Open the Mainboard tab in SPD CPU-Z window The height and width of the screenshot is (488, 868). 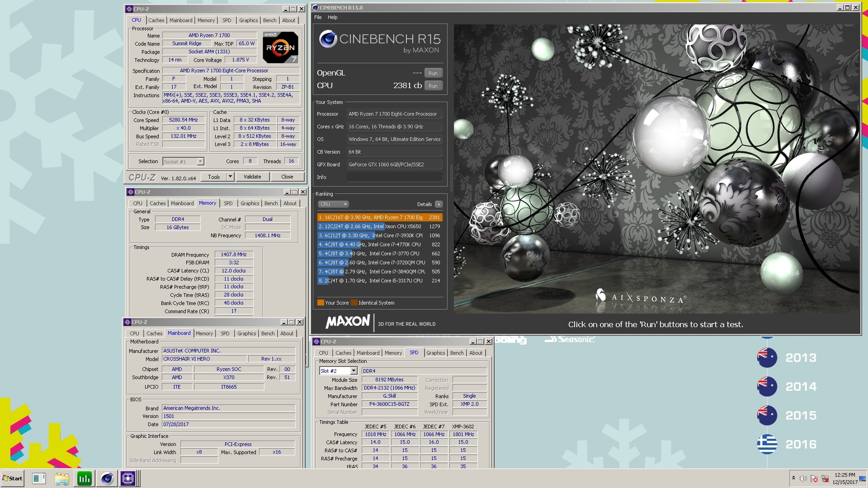[x=368, y=353]
